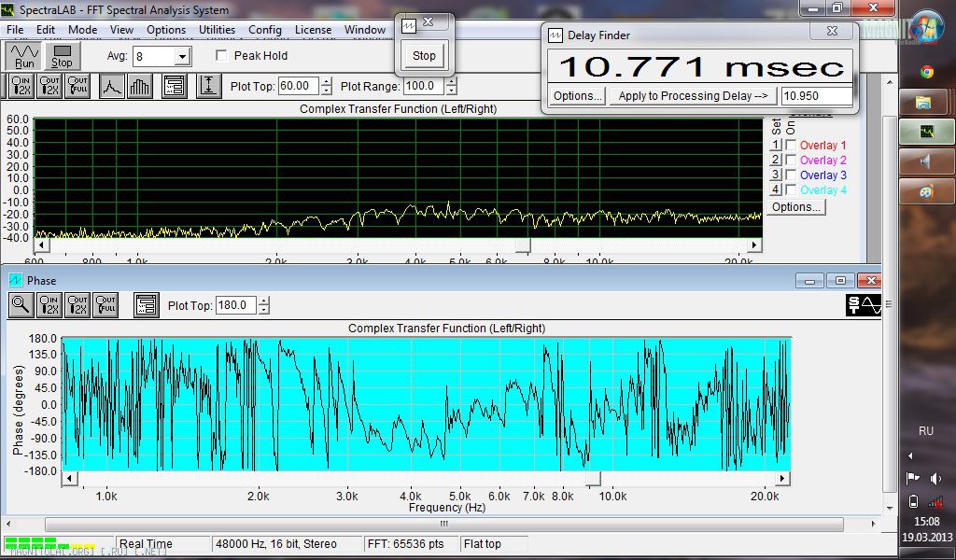Open the overlay Options button
This screenshot has width=956, height=560.
(x=795, y=206)
